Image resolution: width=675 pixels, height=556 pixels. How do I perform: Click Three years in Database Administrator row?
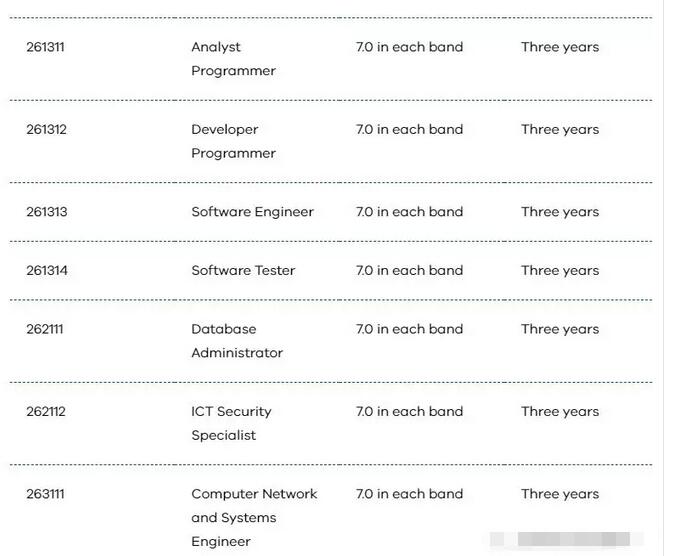[x=560, y=329]
